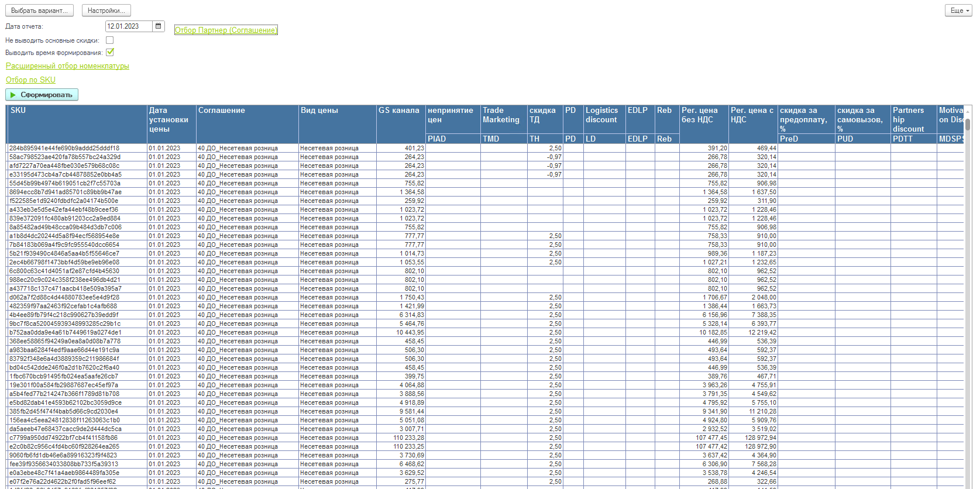The image size is (980, 489).
Task: Open the Настройки button
Action: (x=106, y=11)
